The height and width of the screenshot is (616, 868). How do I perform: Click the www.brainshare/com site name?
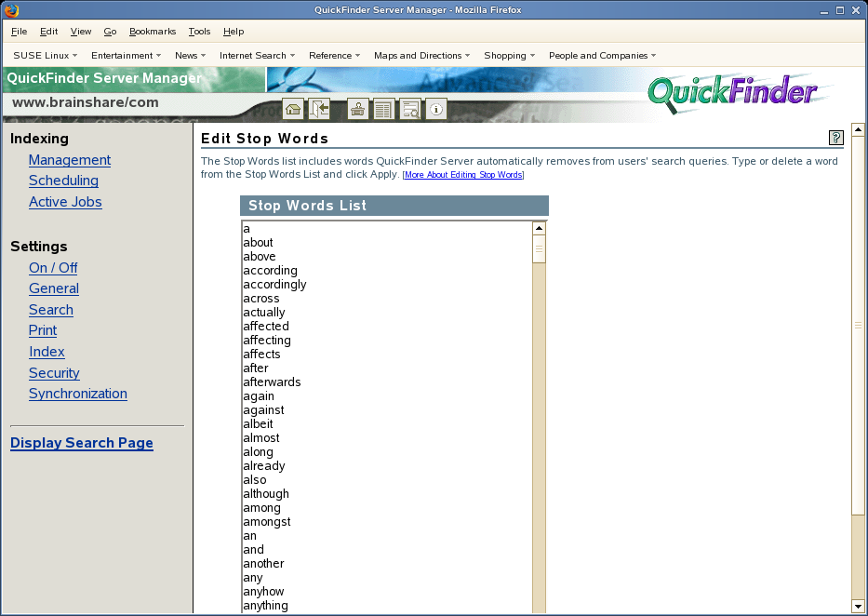coord(86,102)
